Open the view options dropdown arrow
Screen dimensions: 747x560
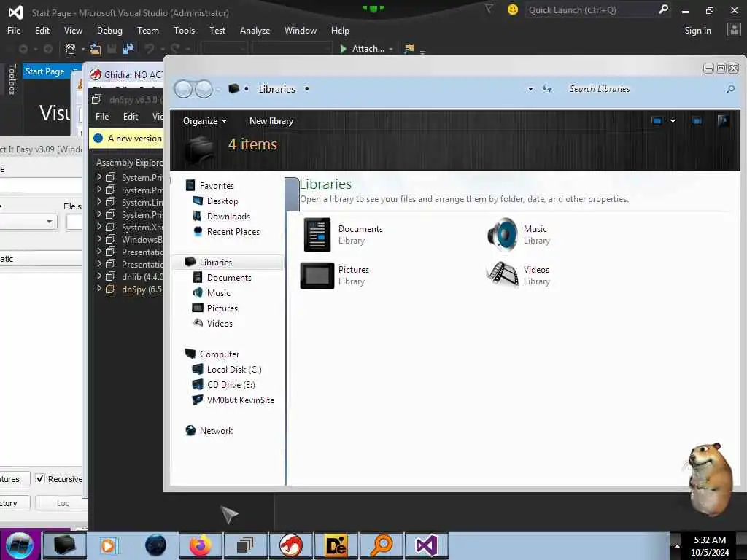pyautogui.click(x=673, y=121)
